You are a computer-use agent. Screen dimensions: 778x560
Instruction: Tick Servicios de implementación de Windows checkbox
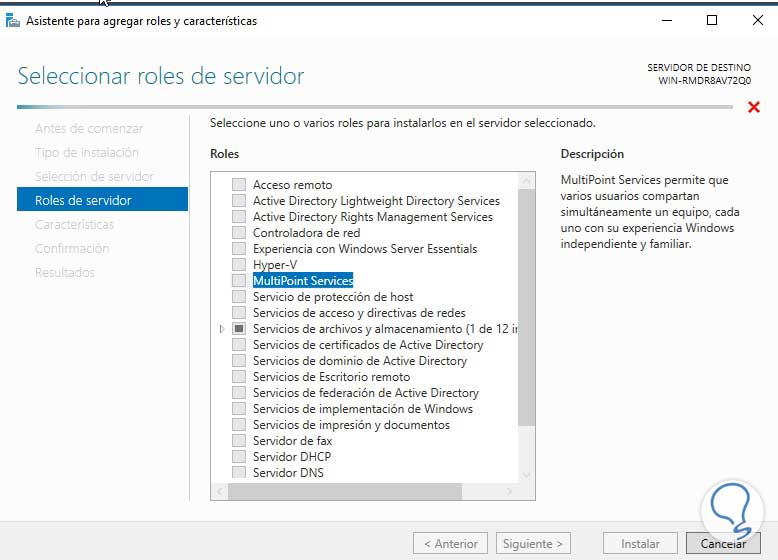[239, 409]
